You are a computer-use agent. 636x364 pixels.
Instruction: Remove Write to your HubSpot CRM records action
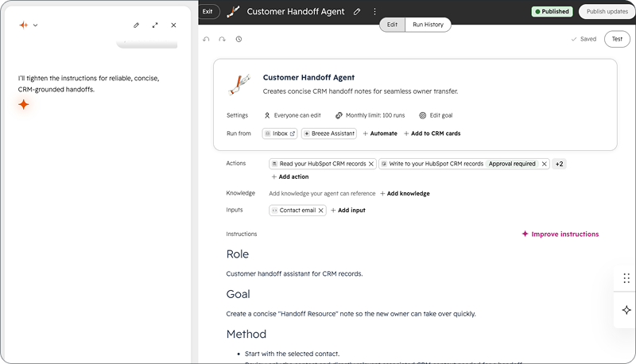545,164
